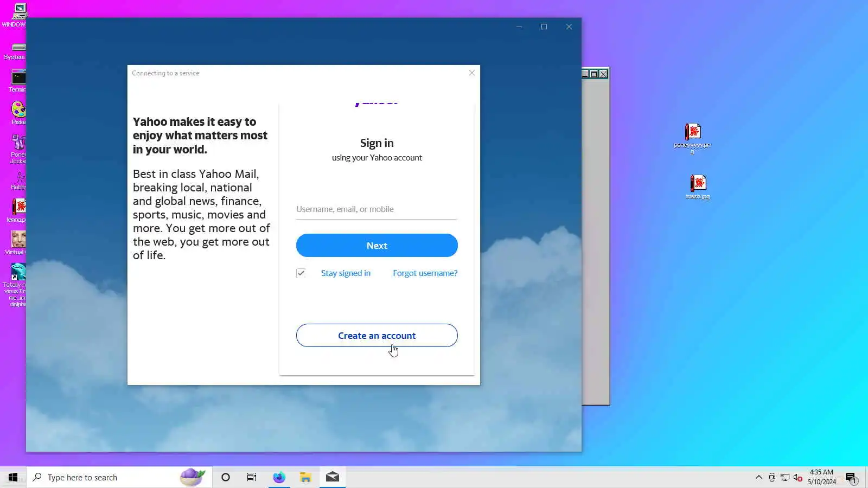Switch to Firefox in the taskbar
868x488 pixels.
pos(279,477)
